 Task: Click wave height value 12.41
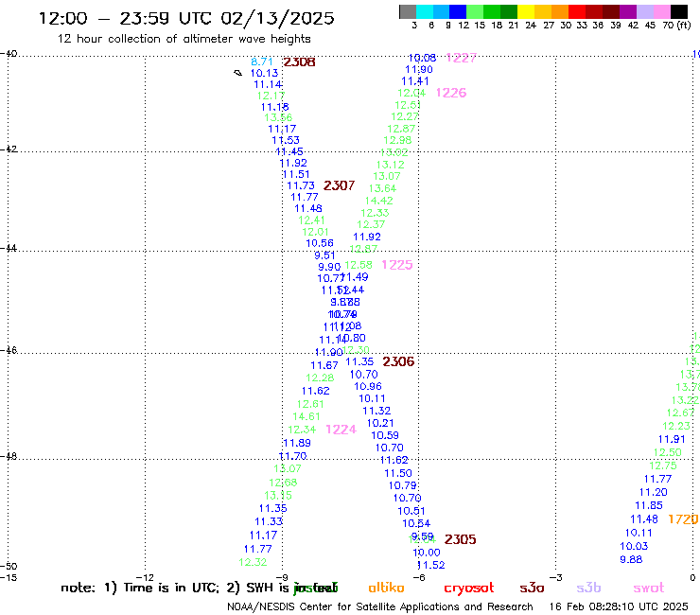point(311,220)
